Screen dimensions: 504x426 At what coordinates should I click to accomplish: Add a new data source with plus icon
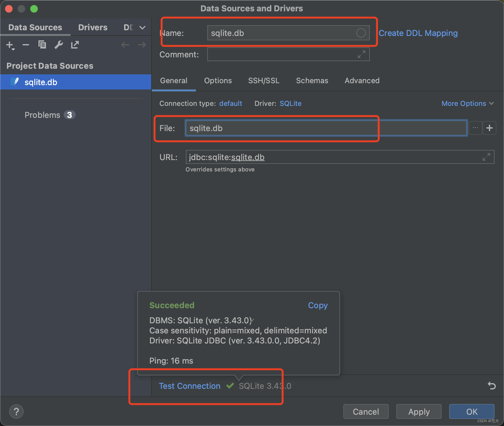point(10,45)
